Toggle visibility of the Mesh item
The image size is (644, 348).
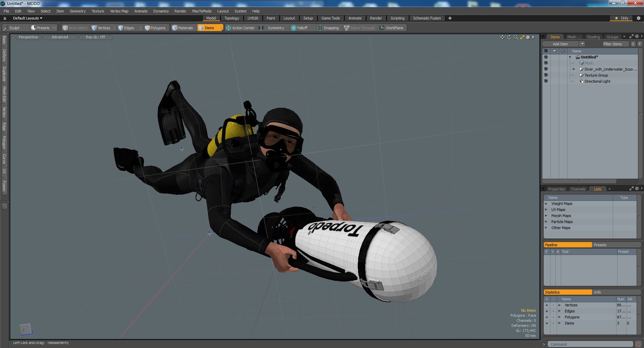coord(546,63)
